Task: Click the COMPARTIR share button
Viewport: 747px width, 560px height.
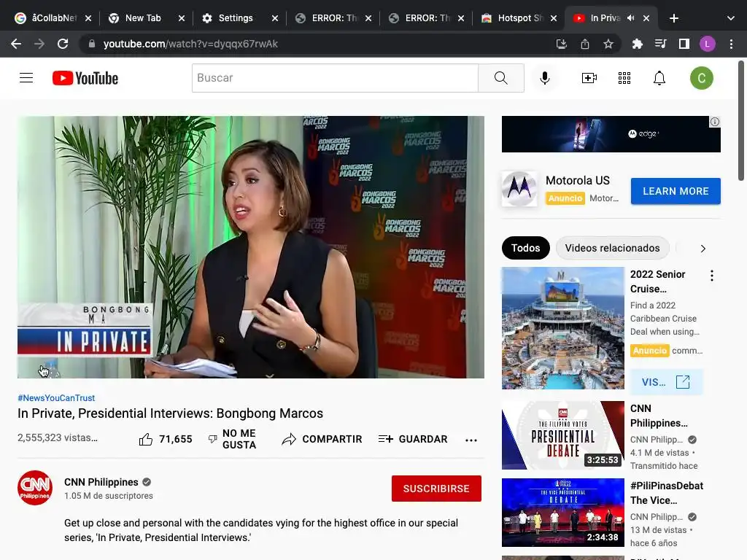Action: point(322,439)
